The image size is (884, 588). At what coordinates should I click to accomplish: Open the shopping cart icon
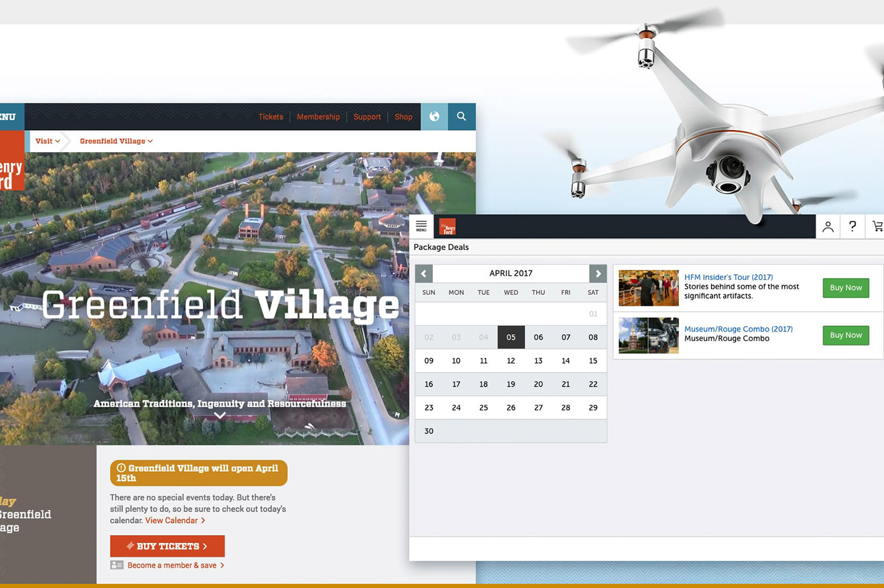877,226
